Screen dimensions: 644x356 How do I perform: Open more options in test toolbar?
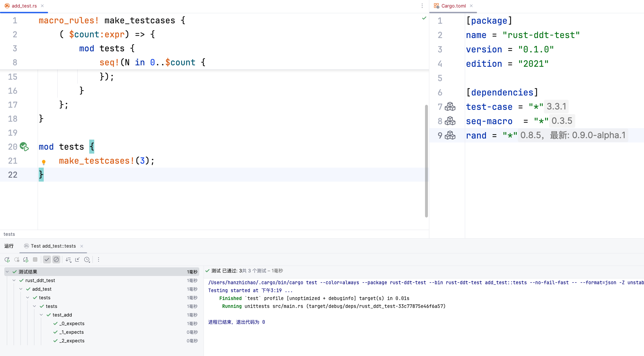pyautogui.click(x=99, y=259)
